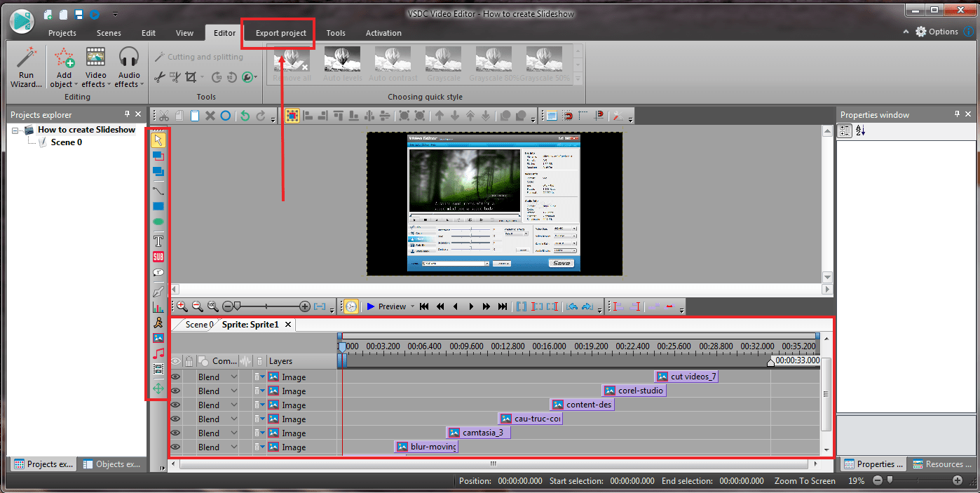Image resolution: width=980 pixels, height=493 pixels.
Task: Switch to the Scene 0 timeline tab
Action: point(198,325)
